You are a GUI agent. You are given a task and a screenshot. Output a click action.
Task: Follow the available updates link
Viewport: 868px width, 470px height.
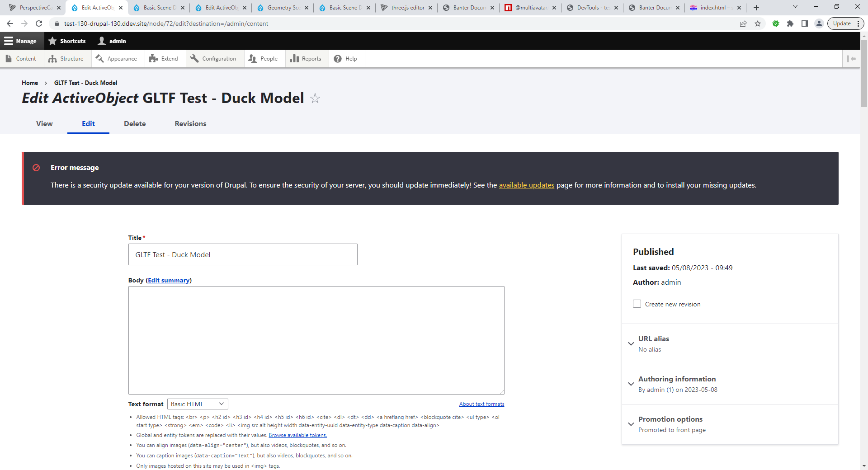pyautogui.click(x=526, y=185)
